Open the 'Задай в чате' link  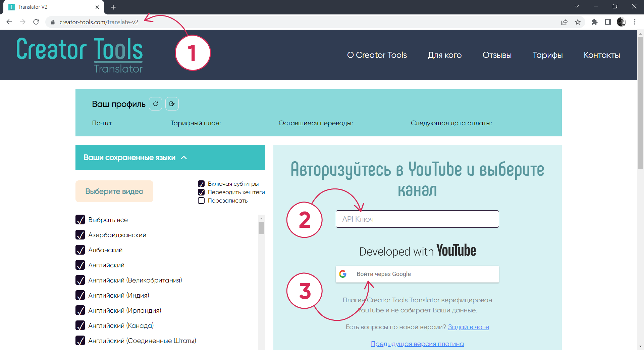[469, 327]
